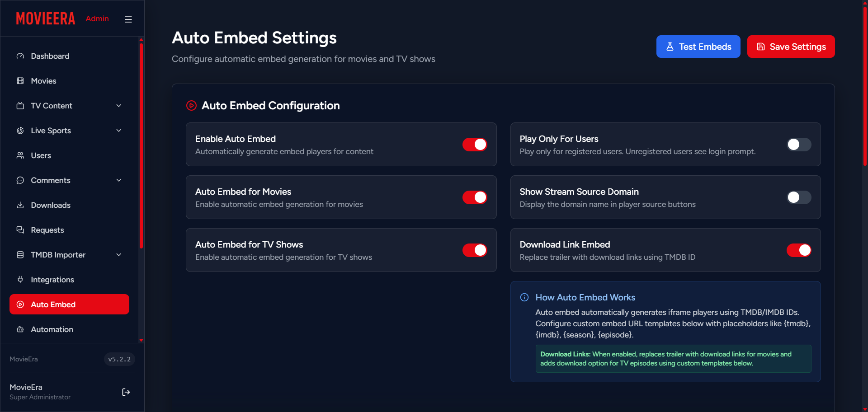The height and width of the screenshot is (412, 868).
Task: Toggle Download Link Embed off
Action: point(798,250)
